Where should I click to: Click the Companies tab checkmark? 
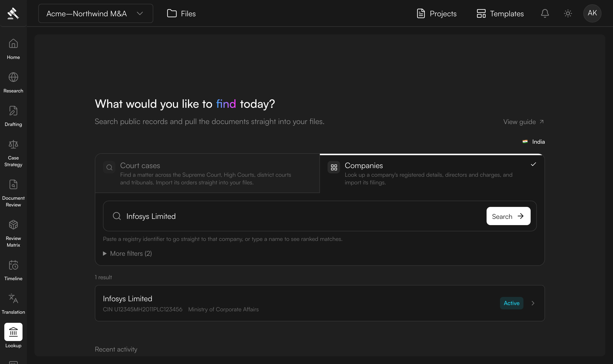point(533,164)
